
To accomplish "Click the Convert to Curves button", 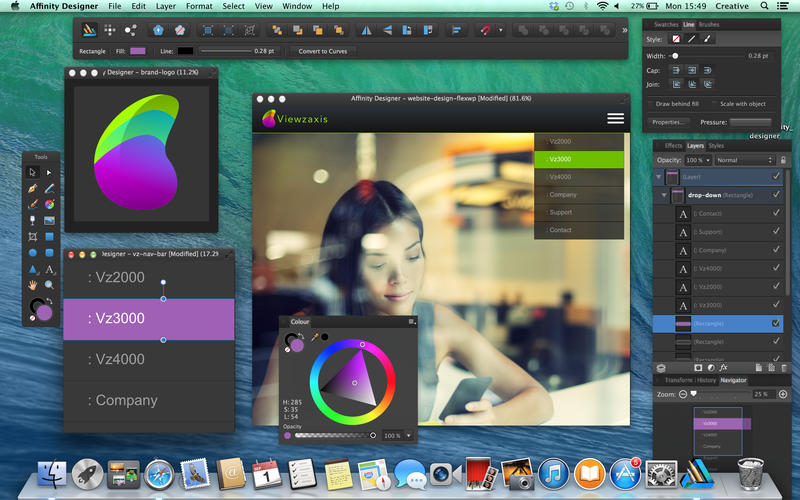I will click(321, 50).
